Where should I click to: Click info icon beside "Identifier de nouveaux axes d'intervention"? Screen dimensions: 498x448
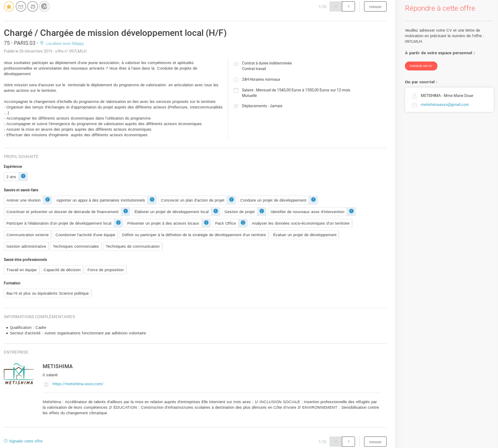point(351,211)
